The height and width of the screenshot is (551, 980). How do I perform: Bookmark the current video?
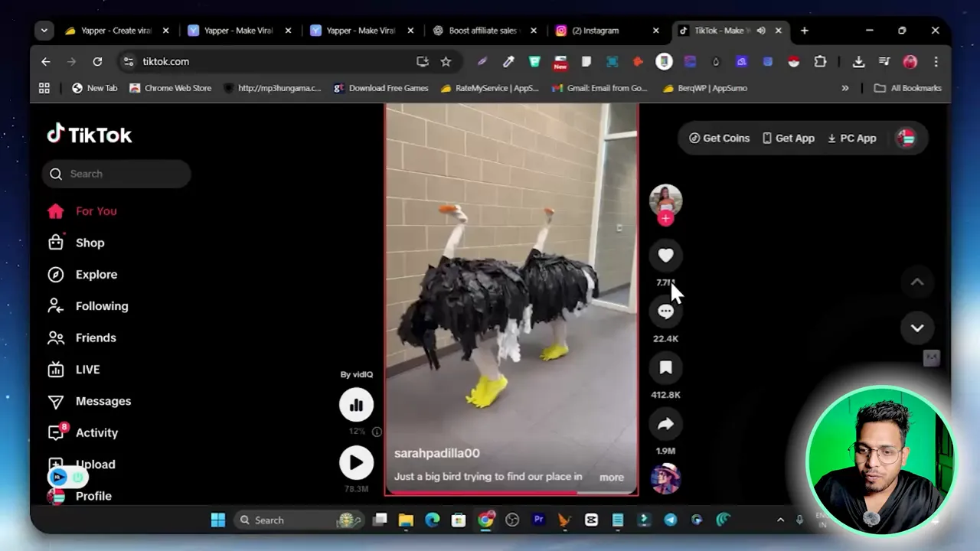(x=665, y=367)
